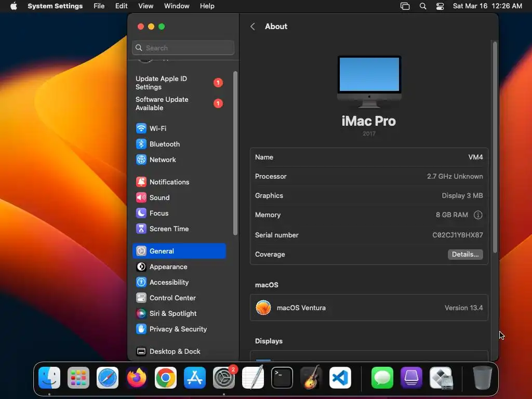
Task: Click the 8 GB RAM memory value
Action: pos(451,215)
